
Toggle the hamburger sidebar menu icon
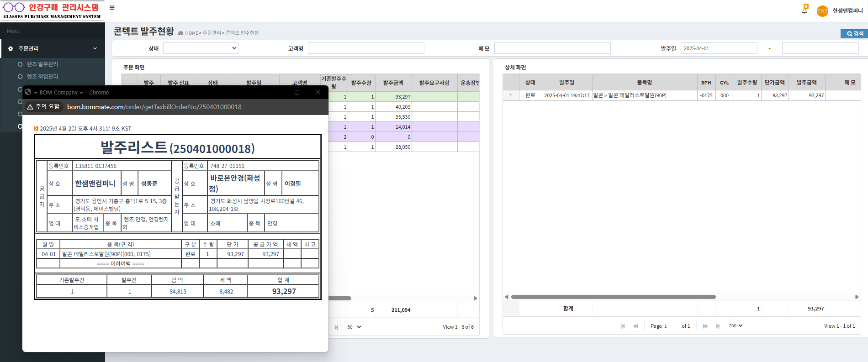tap(112, 8)
